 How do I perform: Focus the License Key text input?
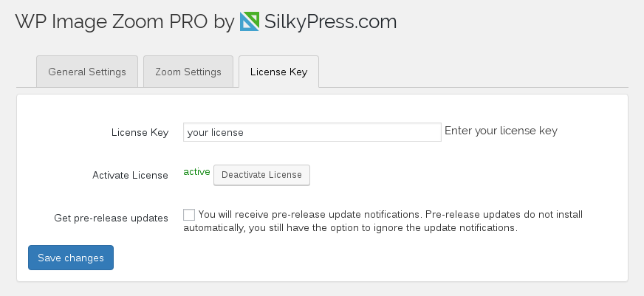[312, 132]
